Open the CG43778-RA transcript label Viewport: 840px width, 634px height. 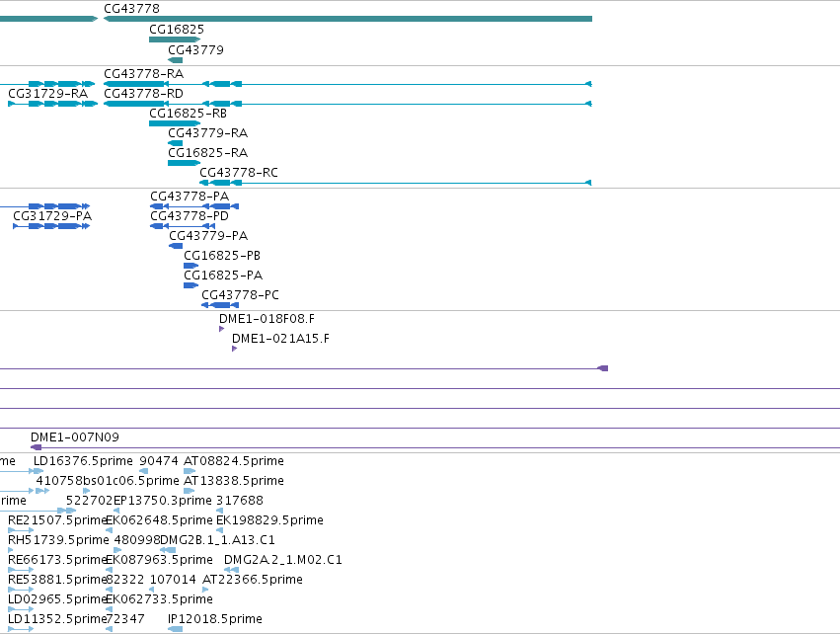tap(143, 73)
